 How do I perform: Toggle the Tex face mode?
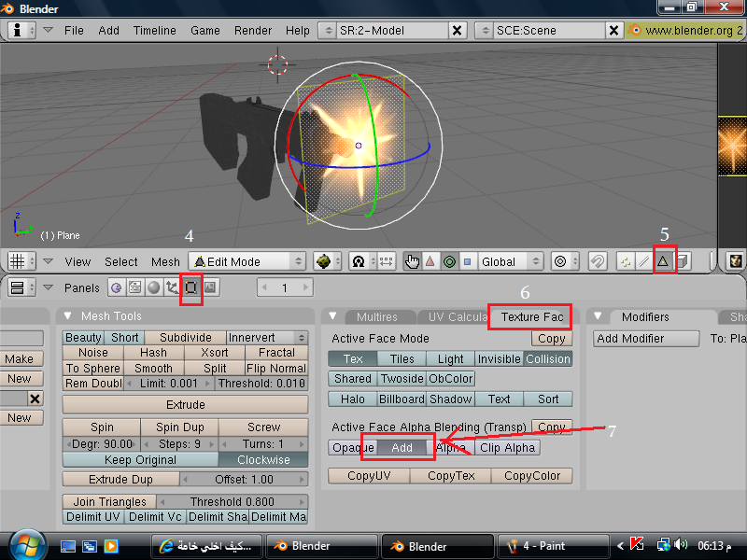(x=353, y=359)
